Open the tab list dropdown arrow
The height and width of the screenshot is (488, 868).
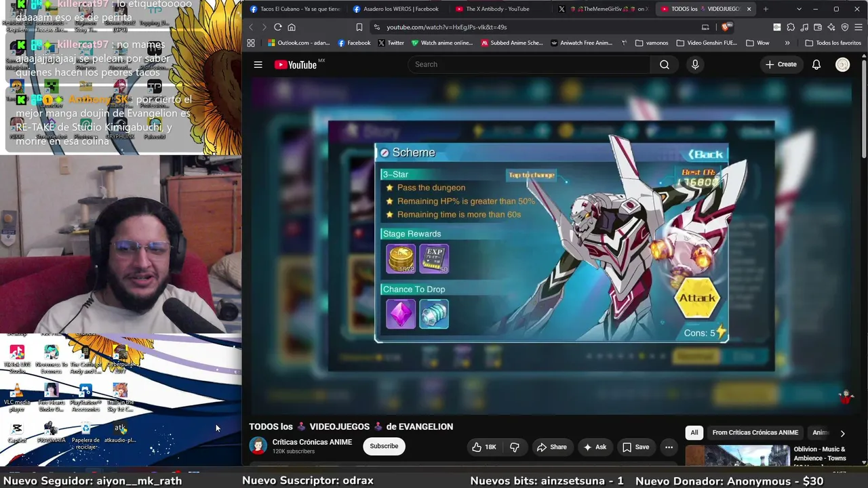tap(799, 9)
